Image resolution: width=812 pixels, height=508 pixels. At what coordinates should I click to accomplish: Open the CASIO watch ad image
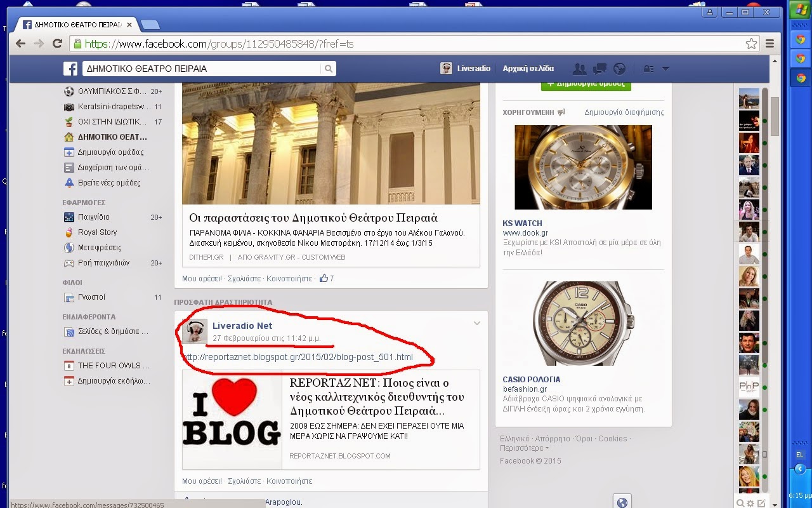click(x=584, y=323)
